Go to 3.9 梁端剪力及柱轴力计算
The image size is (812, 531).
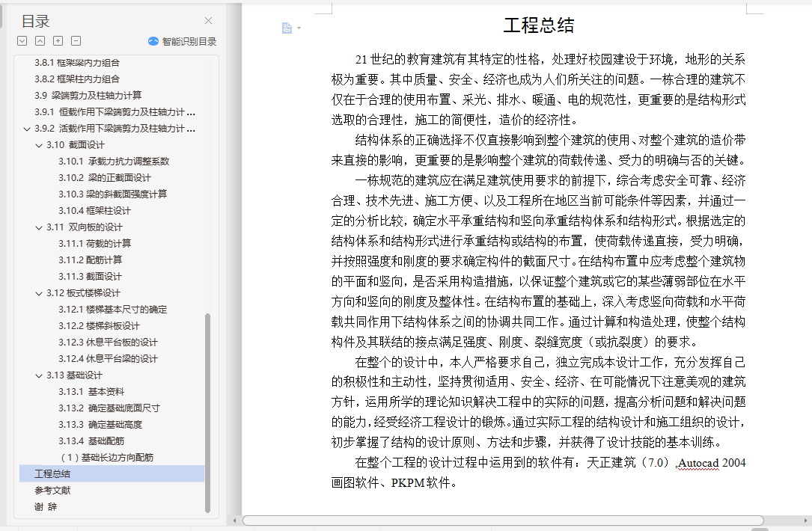88,96
